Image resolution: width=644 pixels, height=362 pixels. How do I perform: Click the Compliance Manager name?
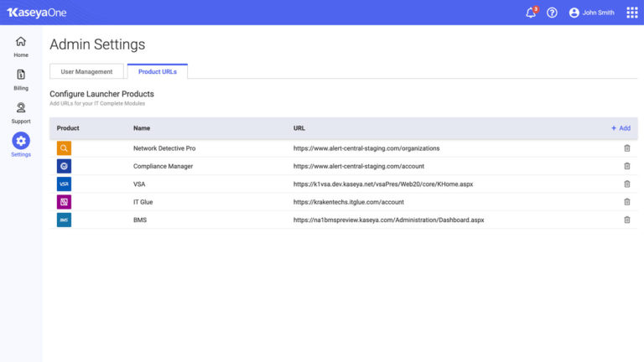[163, 166]
